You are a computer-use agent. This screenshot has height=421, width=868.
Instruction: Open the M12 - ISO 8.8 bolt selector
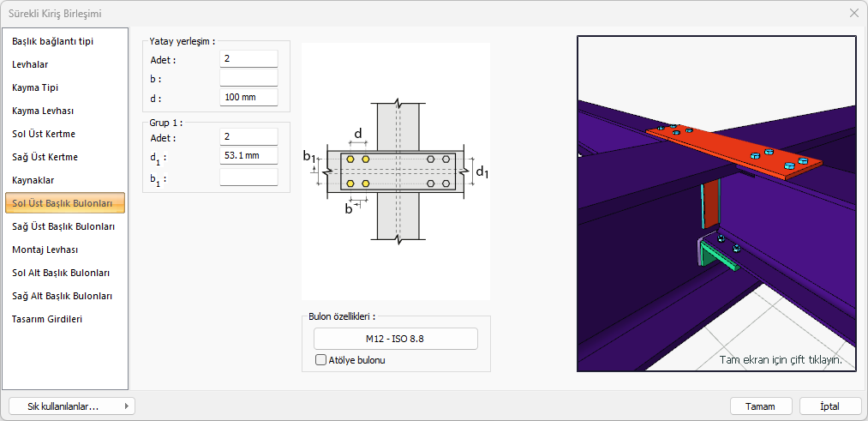(395, 339)
